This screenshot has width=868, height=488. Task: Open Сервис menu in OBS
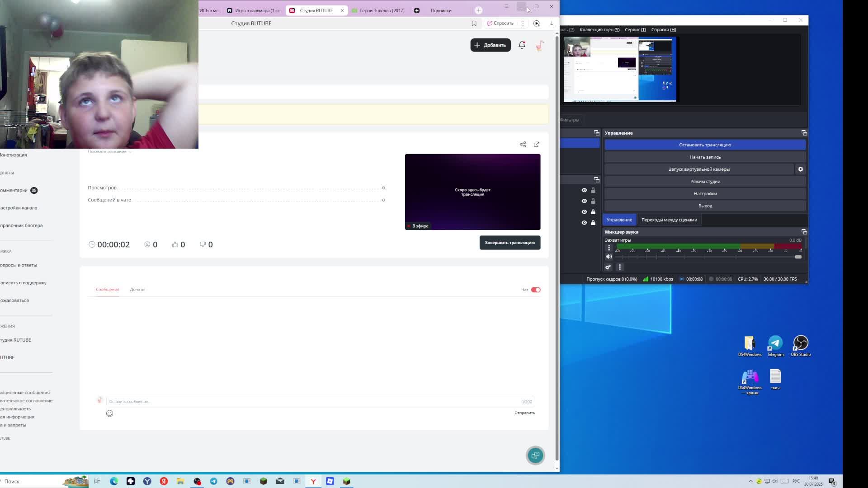635,30
